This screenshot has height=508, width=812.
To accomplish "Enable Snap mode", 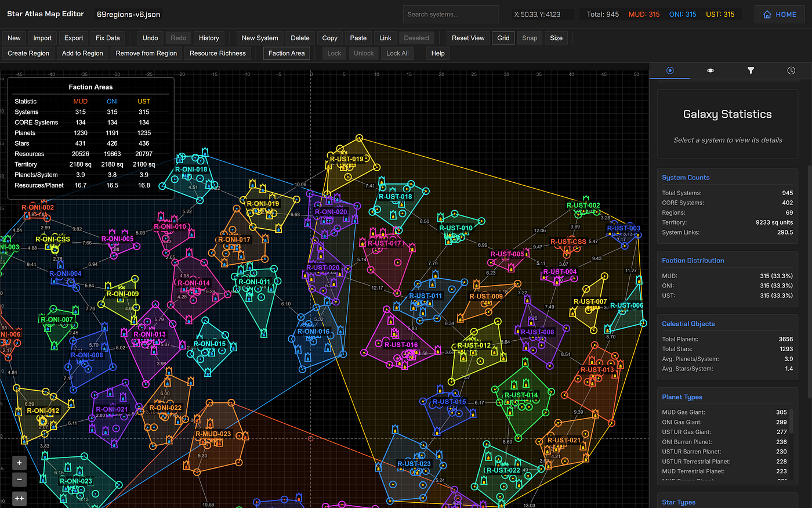I will tap(530, 37).
